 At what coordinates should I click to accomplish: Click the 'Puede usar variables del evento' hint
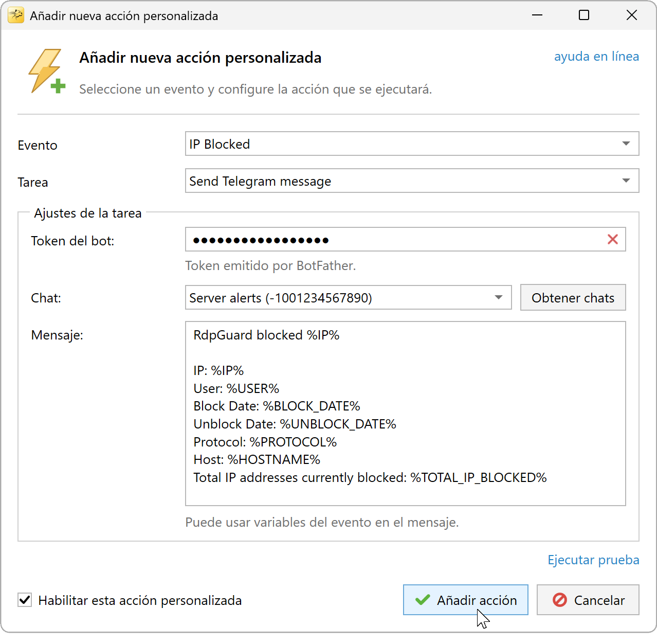click(x=322, y=522)
